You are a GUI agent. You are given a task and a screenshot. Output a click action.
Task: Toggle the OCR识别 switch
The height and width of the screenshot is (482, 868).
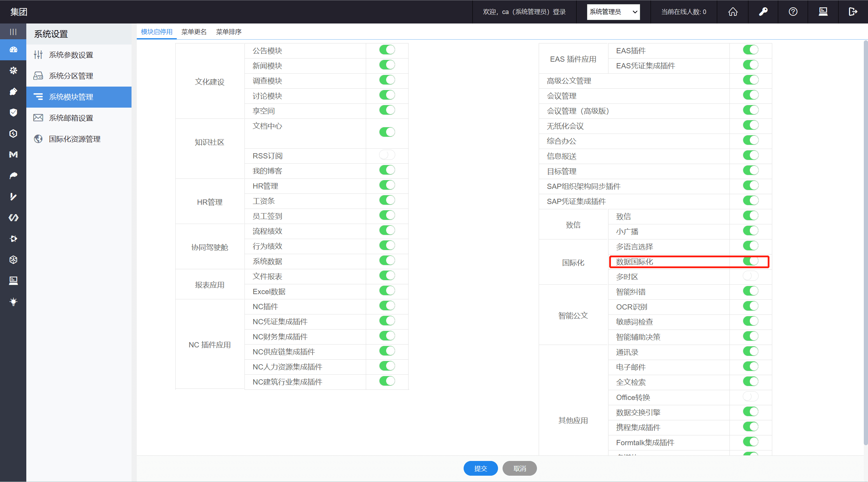pos(751,306)
